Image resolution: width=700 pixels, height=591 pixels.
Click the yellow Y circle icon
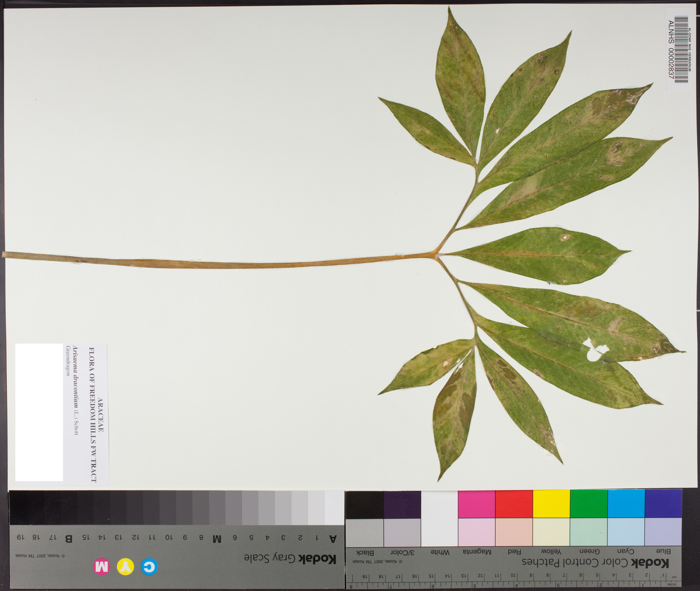coord(126,567)
